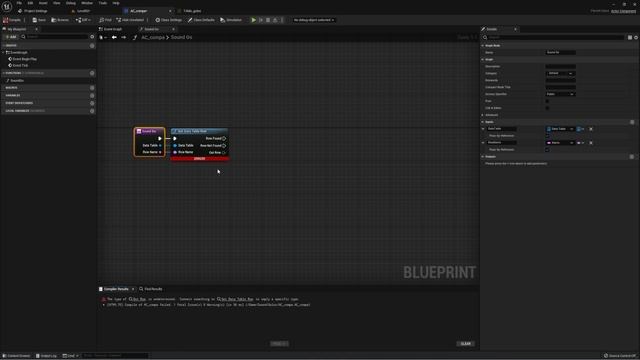Toggle Hide Unrelated nodes button

(x=130, y=20)
